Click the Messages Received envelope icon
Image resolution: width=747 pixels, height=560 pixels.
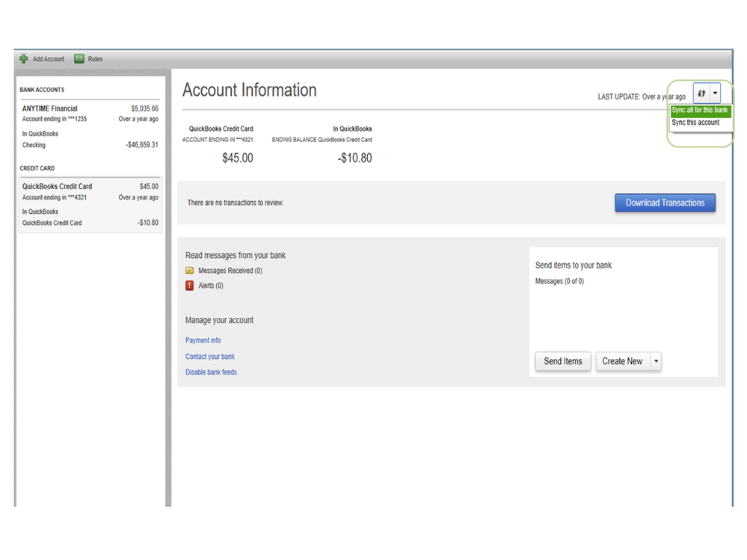(x=190, y=271)
